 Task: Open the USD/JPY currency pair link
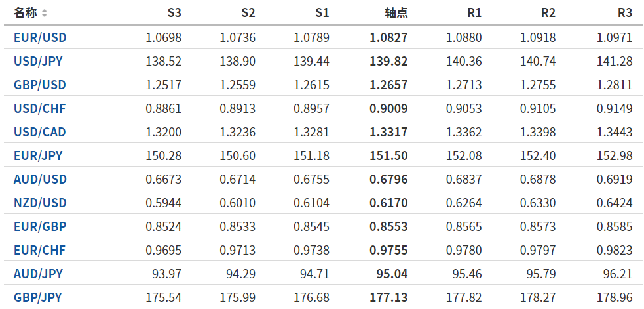[x=38, y=61]
